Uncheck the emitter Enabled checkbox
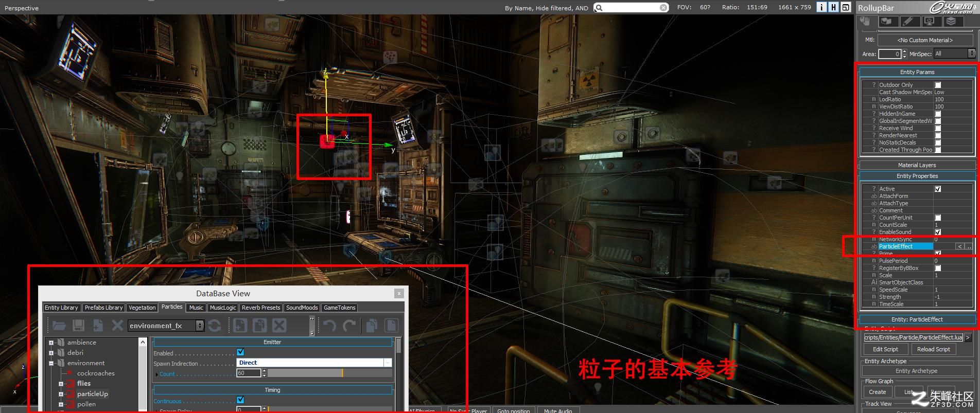This screenshot has width=980, height=413. click(x=240, y=352)
